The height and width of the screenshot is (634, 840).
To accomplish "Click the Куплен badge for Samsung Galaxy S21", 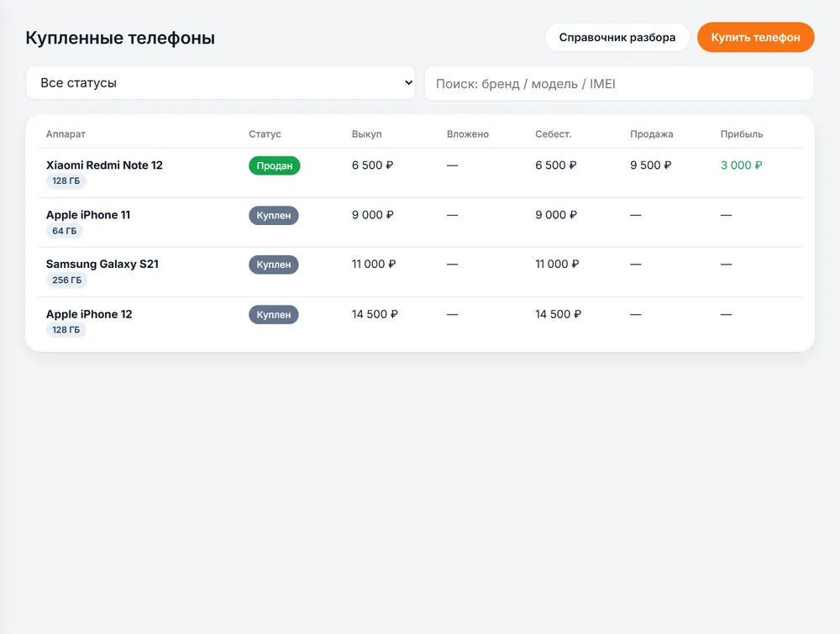I will tap(274, 265).
